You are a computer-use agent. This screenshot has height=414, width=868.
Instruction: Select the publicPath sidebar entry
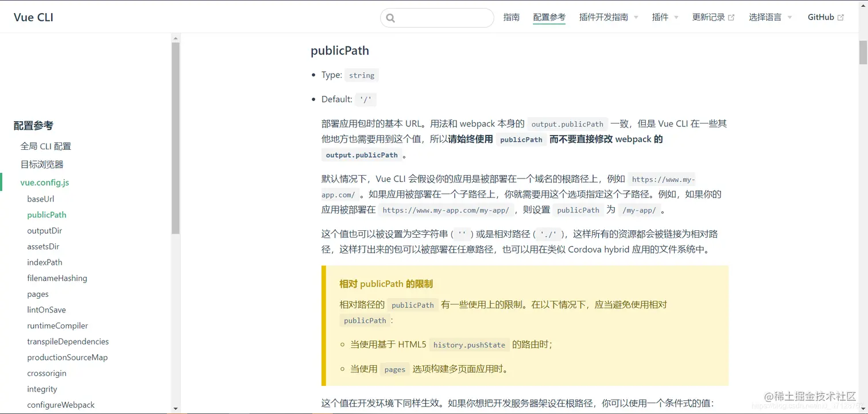coord(46,214)
